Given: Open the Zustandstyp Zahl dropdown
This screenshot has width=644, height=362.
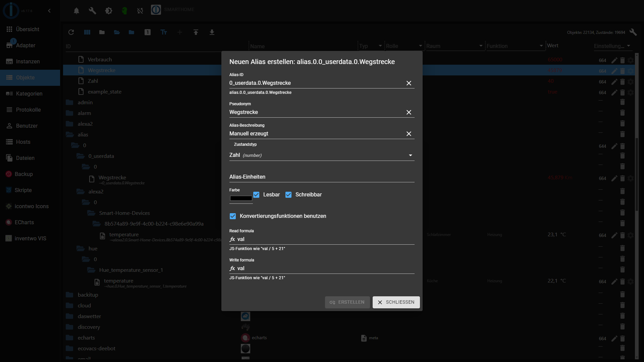Looking at the screenshot, I should [x=322, y=155].
